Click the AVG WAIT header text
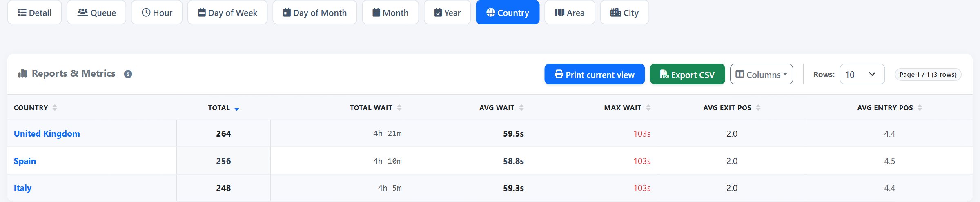This screenshot has height=202, width=980. coord(497,108)
